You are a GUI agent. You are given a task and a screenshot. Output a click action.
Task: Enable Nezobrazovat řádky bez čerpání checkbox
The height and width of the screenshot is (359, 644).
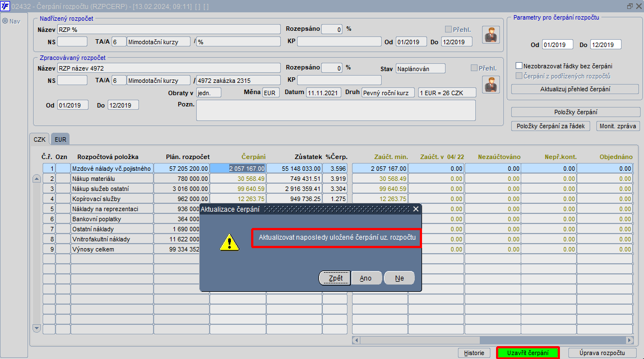point(518,66)
